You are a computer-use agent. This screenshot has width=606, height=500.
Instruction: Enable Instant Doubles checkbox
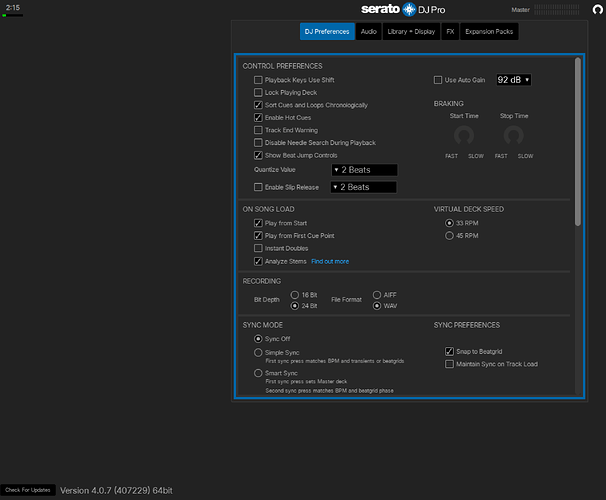coord(258,248)
